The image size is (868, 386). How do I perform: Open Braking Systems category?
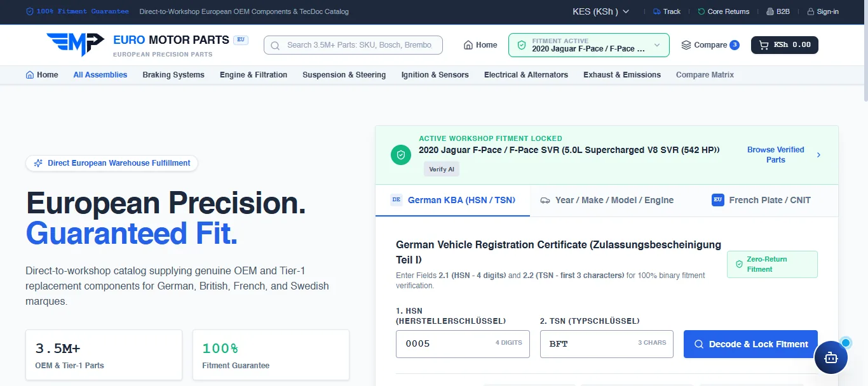click(x=173, y=75)
